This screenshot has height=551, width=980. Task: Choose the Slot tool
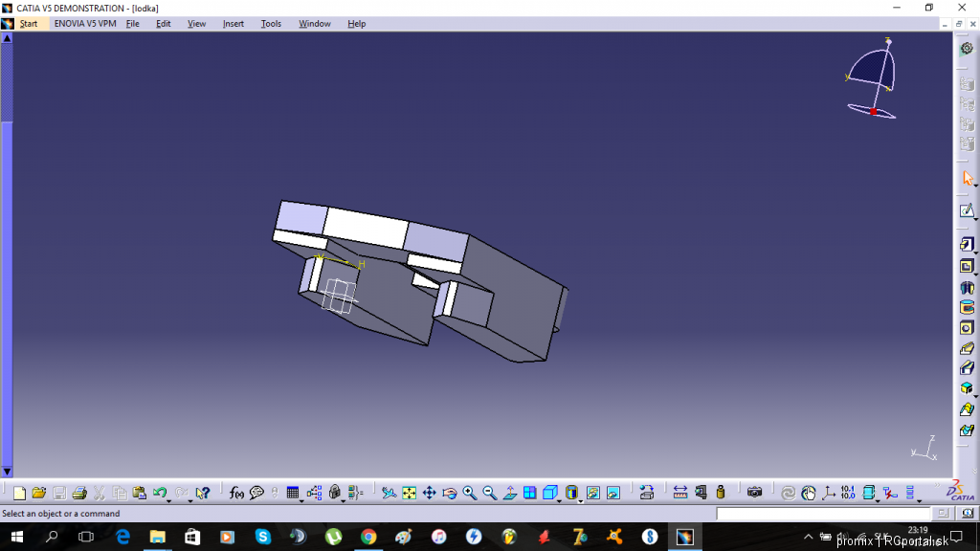[967, 368]
